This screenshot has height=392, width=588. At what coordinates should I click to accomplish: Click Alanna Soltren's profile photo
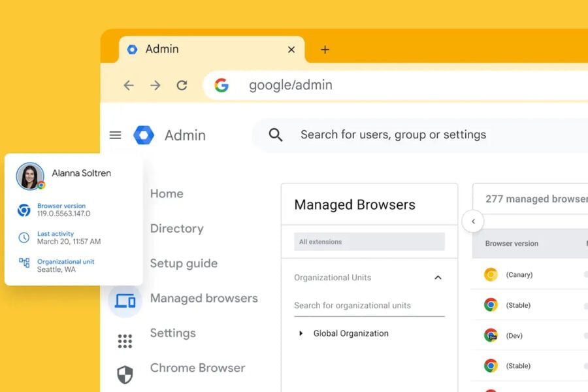point(30,176)
